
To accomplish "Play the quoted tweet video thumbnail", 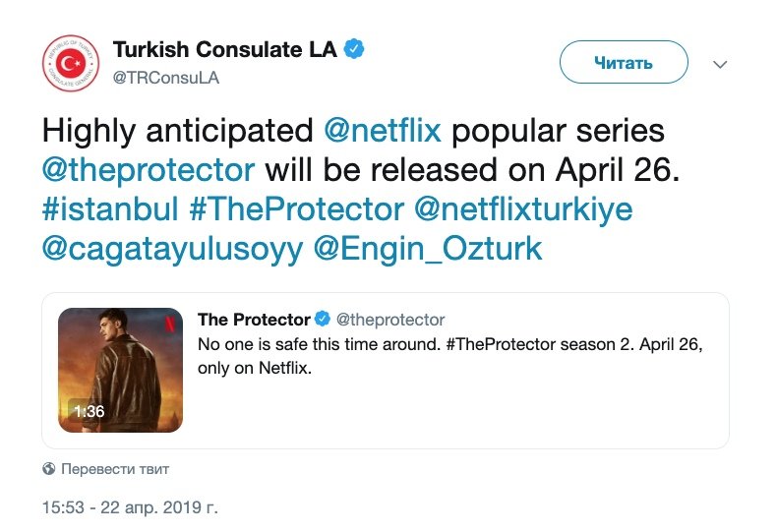I will [x=122, y=370].
